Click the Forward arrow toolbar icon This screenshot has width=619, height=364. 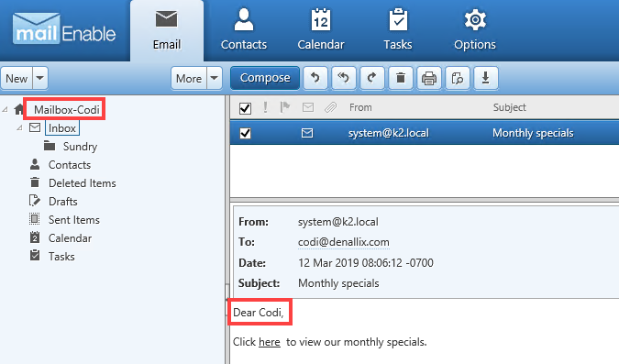pyautogui.click(x=372, y=78)
